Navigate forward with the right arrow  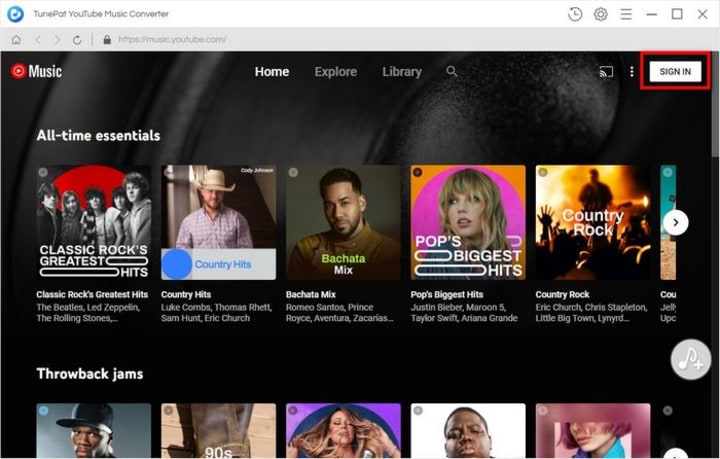(x=57, y=40)
